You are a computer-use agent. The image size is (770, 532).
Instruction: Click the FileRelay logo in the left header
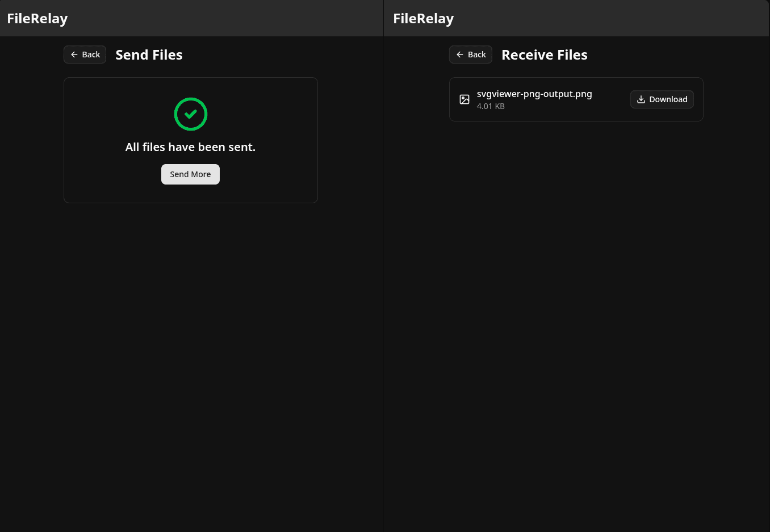[x=37, y=18]
